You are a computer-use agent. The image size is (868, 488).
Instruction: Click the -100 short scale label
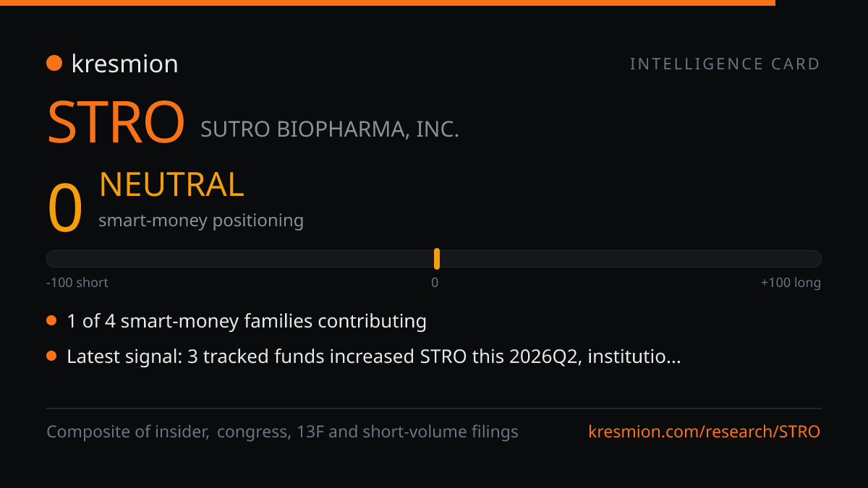77,283
